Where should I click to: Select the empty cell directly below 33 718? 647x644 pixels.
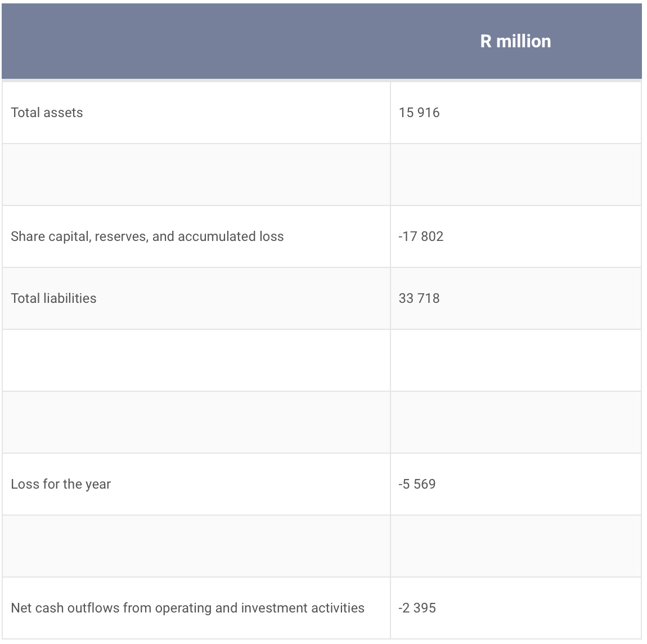[x=515, y=360]
